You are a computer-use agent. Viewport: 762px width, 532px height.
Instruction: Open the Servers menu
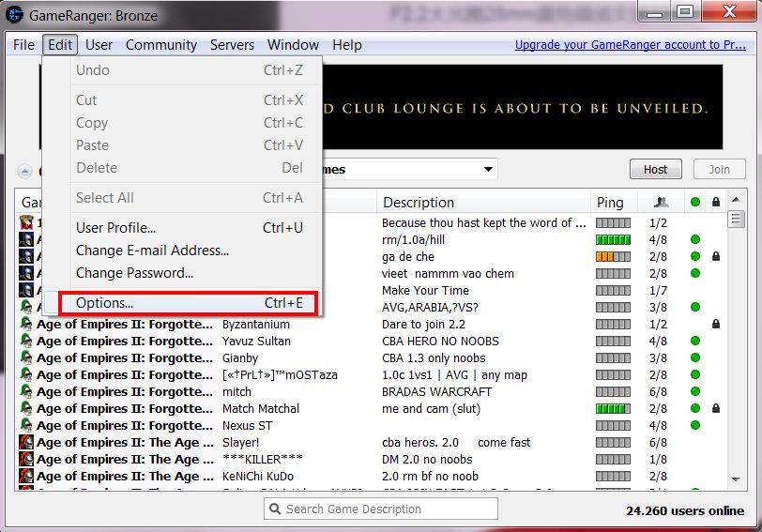(232, 45)
